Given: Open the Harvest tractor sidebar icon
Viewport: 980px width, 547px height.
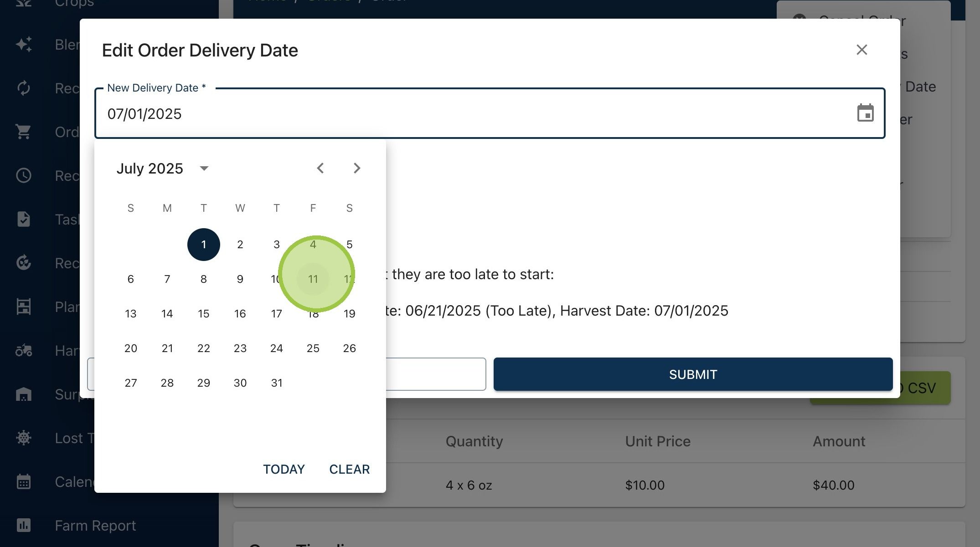Looking at the screenshot, I should 24,350.
